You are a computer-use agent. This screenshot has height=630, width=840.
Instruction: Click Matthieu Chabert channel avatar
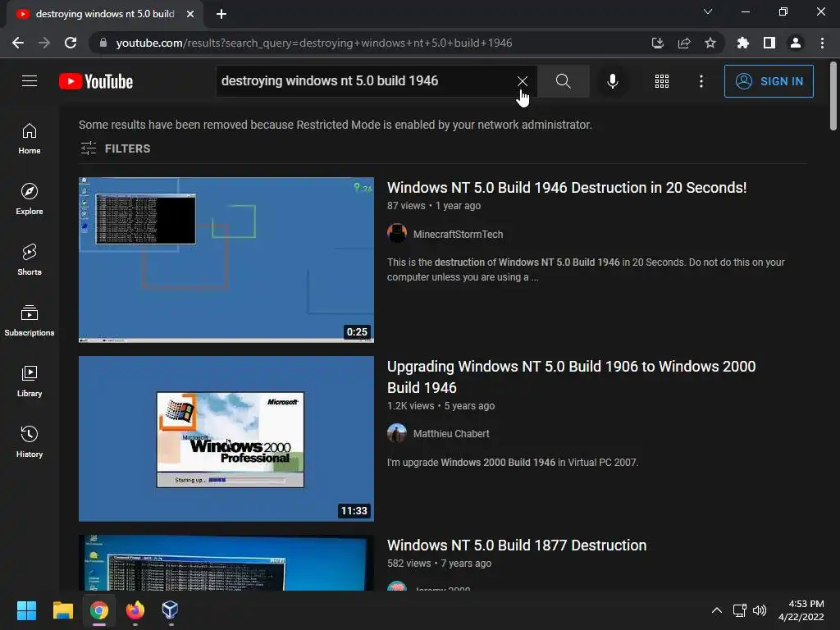click(x=397, y=433)
